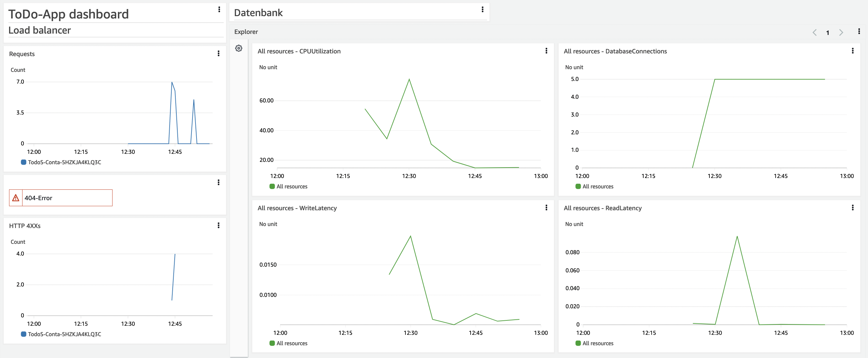
Task: Click the 0.060 axis label in ReadLatency
Action: (x=572, y=270)
